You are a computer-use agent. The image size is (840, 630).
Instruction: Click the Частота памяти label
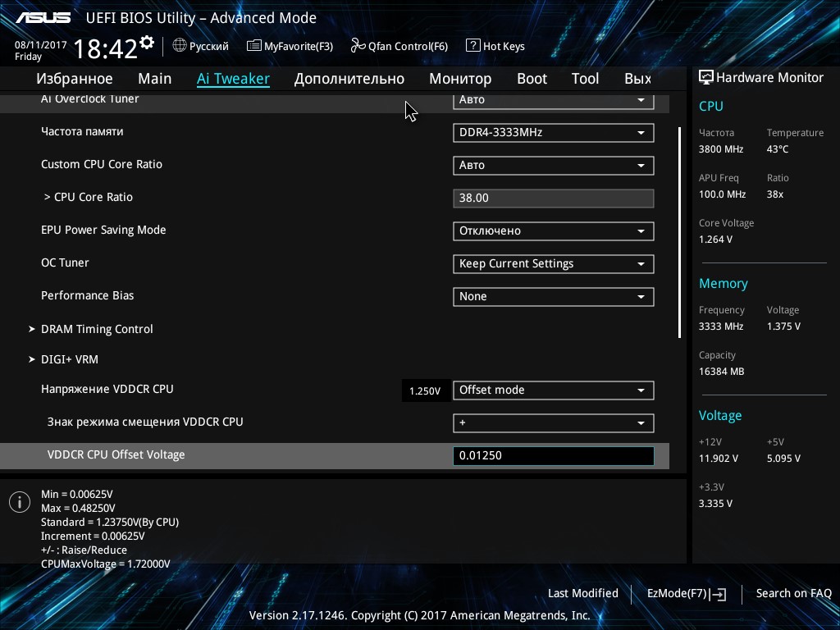point(82,132)
